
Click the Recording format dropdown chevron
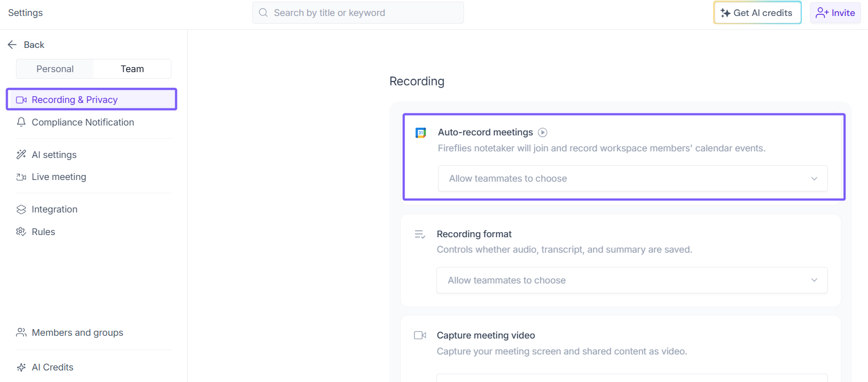814,280
